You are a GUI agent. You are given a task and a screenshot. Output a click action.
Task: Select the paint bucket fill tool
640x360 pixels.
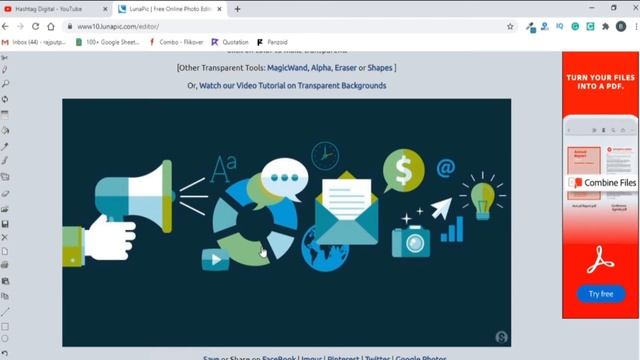tap(5, 131)
